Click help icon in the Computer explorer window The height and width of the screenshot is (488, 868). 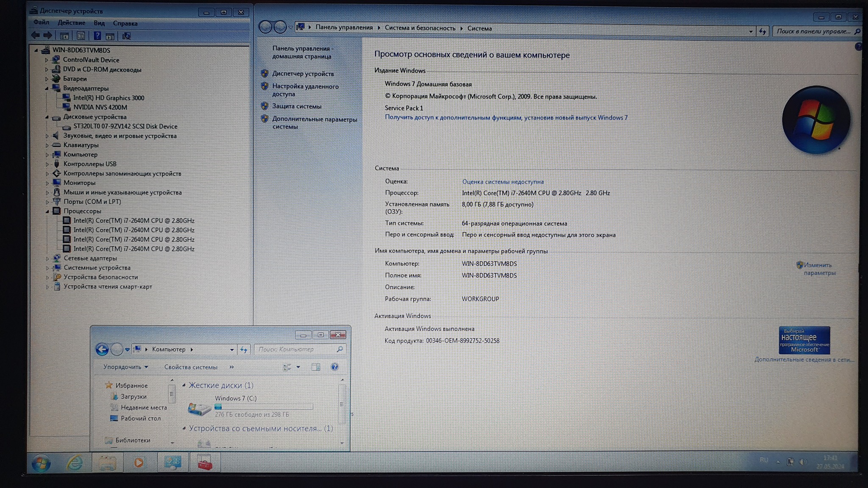pyautogui.click(x=334, y=367)
